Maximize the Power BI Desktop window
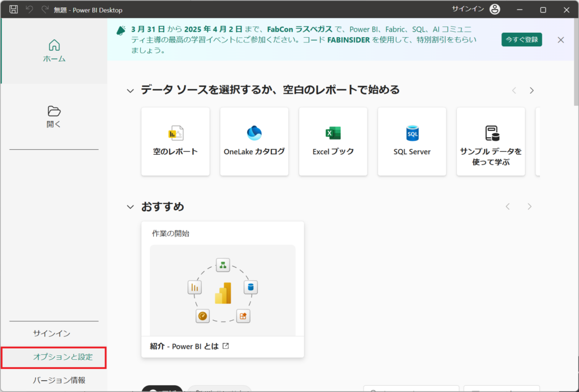 tap(543, 10)
